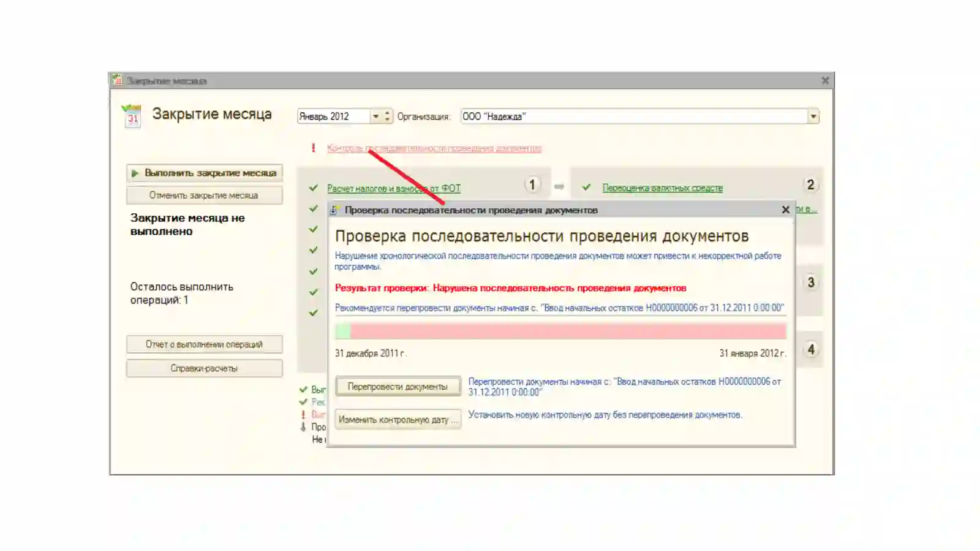Click the play icon on Выполнить button
The width and height of the screenshot is (980, 551).
135,173
